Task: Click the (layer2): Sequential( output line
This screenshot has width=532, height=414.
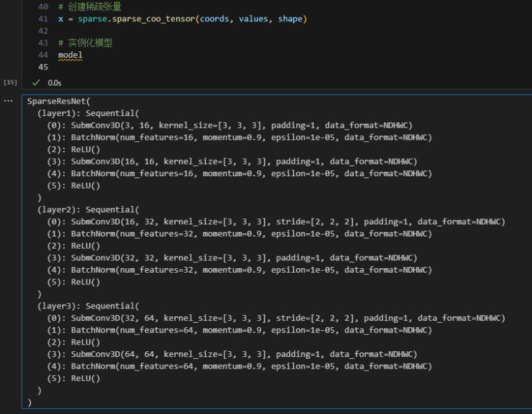Action: point(88,210)
